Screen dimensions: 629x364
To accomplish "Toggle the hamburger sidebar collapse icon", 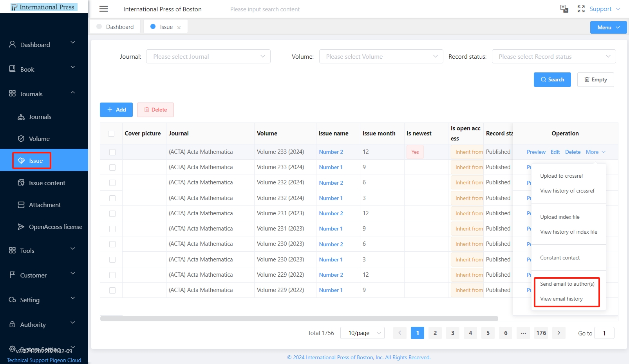I will click(104, 9).
